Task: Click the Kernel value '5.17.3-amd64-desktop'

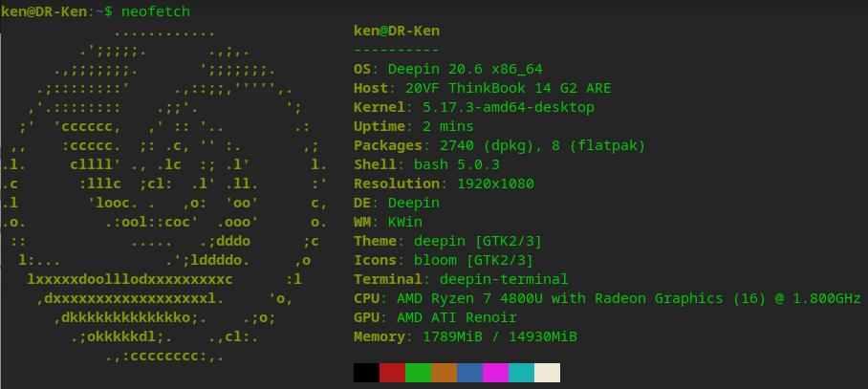Action: (509, 107)
